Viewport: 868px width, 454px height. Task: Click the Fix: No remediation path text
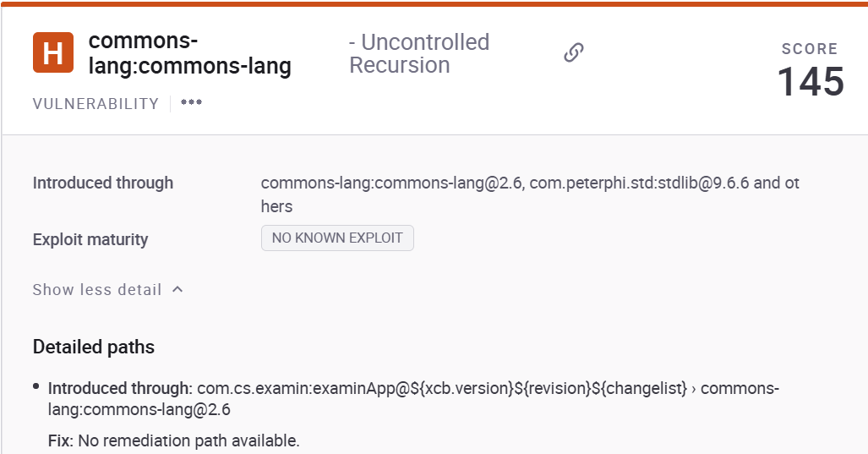[x=174, y=440]
